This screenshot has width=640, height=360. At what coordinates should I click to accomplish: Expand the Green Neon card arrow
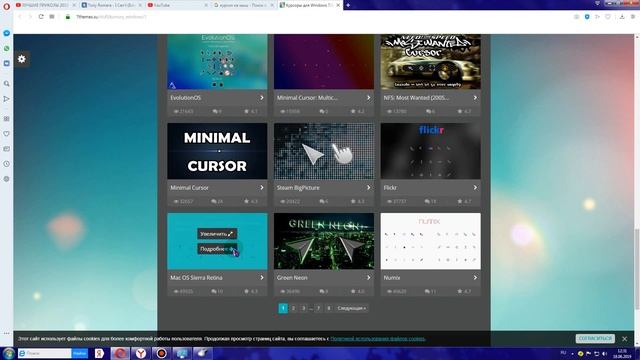coord(368,278)
